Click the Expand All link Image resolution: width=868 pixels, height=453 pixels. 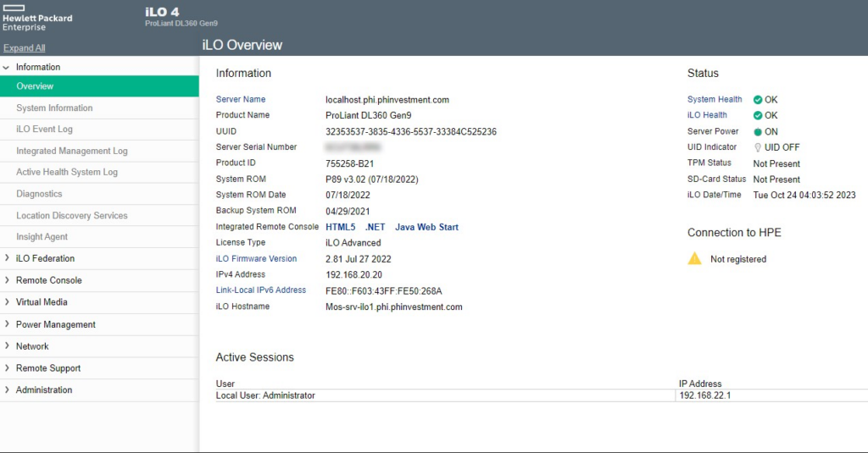[x=25, y=48]
